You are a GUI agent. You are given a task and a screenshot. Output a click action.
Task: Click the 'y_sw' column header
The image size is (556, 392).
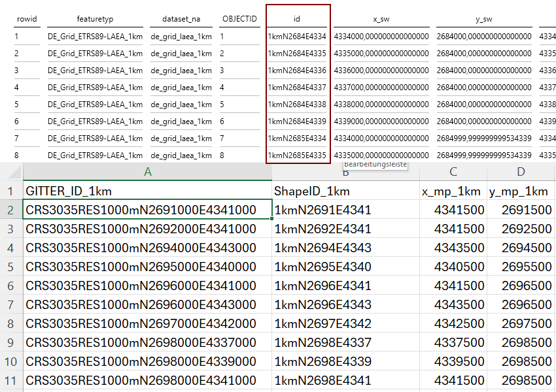[484, 20]
